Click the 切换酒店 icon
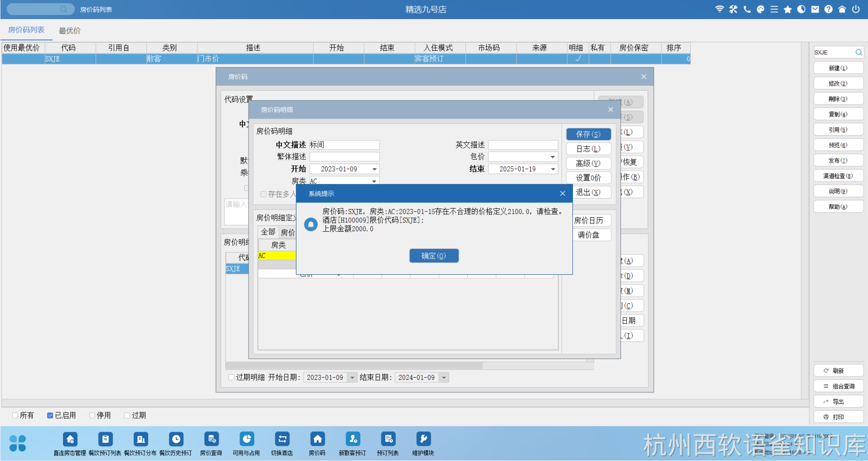Image resolution: width=868 pixels, height=461 pixels. pyautogui.click(x=282, y=440)
